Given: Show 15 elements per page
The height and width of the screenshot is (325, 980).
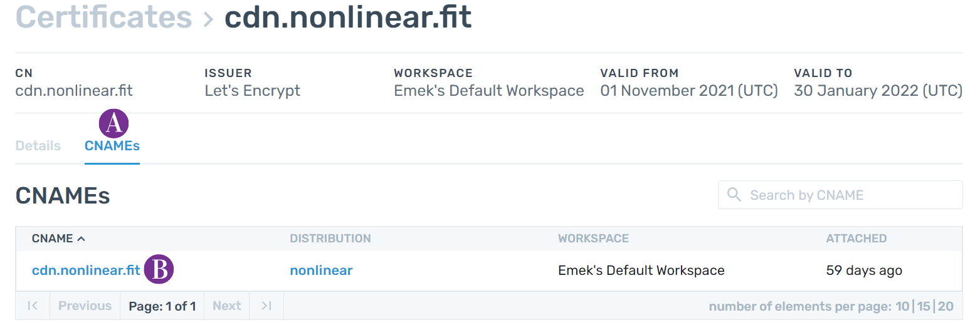Looking at the screenshot, I should (x=924, y=306).
